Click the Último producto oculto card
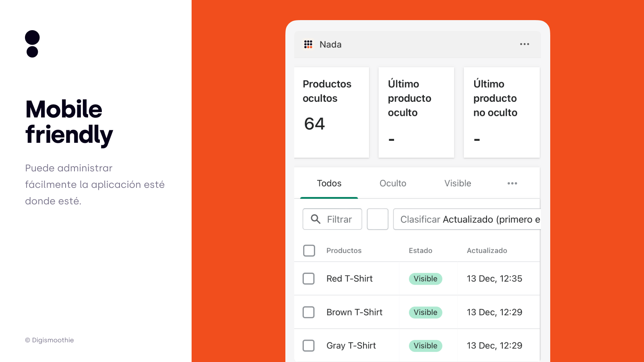Image resolution: width=644 pixels, height=362 pixels. click(x=417, y=112)
